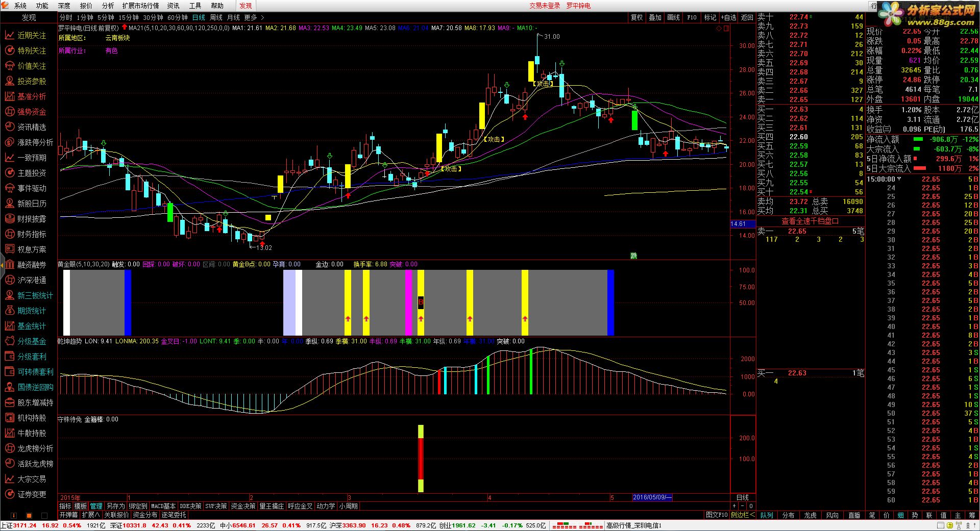The width and height of the screenshot is (980, 531).
Task: Open 近期关注 sidebar item
Action: tap(26, 35)
